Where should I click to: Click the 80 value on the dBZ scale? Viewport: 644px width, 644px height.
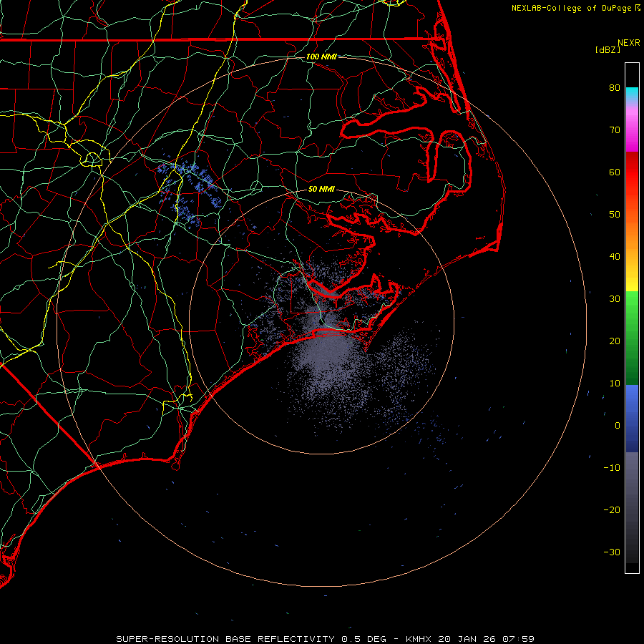click(615, 87)
